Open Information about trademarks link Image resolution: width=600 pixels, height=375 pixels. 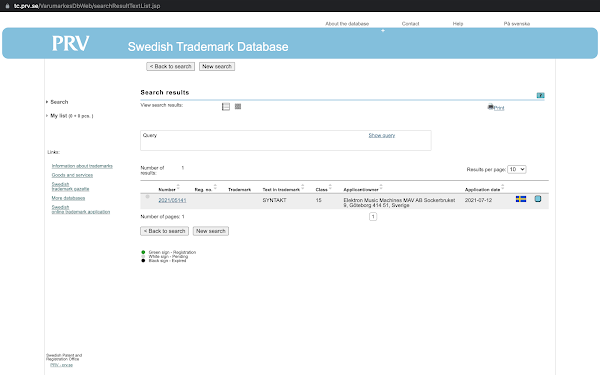tap(82, 166)
